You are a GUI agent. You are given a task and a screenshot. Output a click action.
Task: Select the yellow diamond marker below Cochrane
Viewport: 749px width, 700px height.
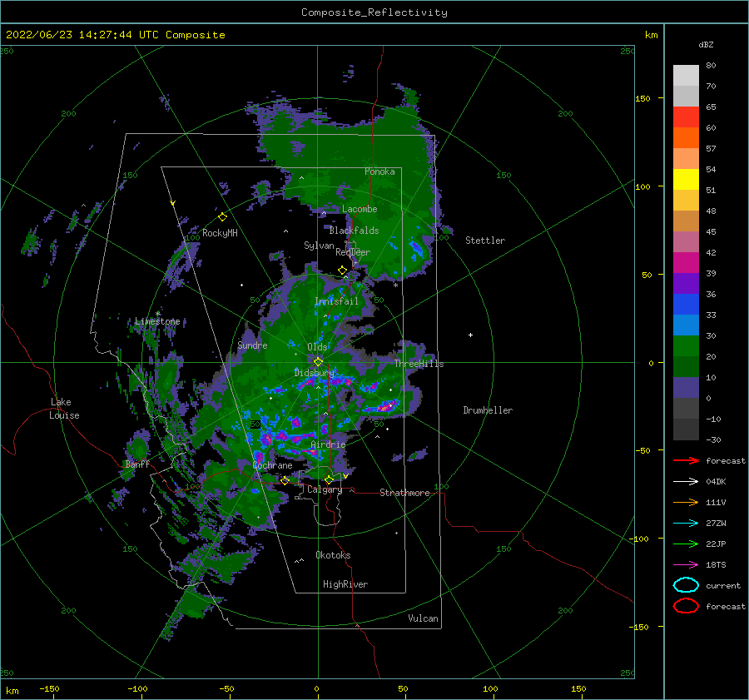[x=285, y=480]
